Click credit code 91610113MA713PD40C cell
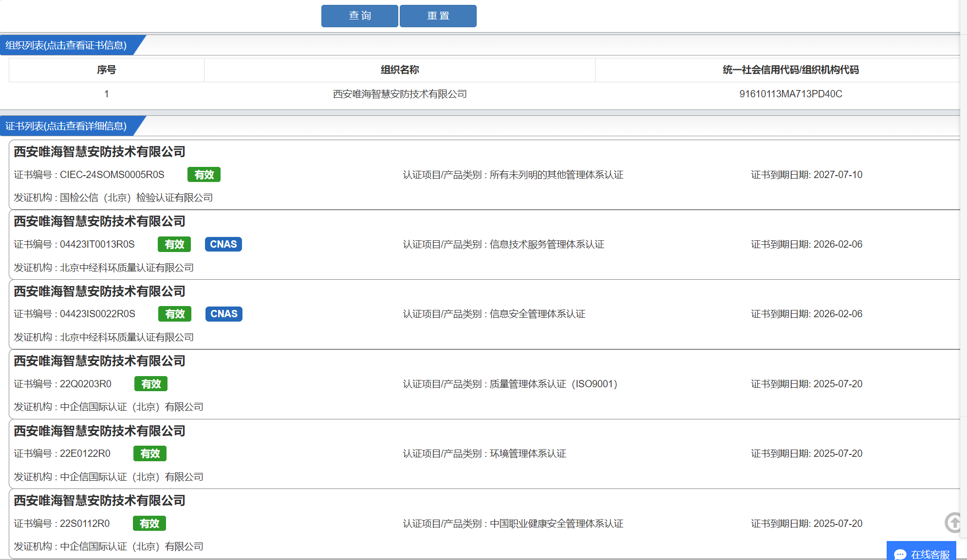This screenshot has height=560, width=967. tap(791, 94)
